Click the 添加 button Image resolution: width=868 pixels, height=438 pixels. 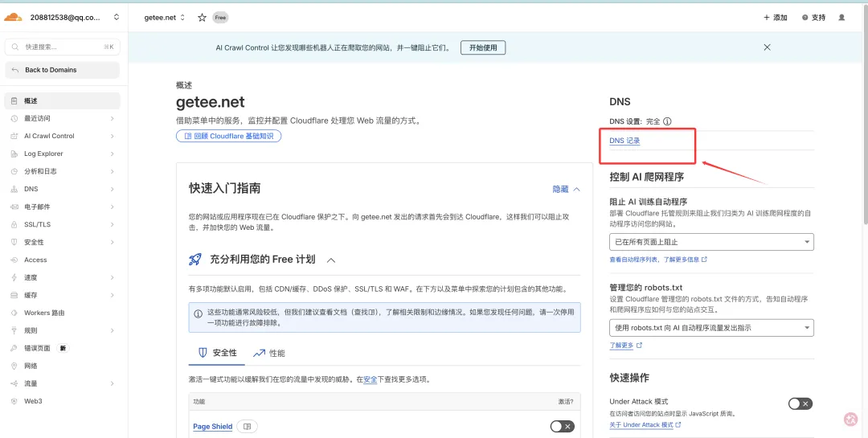point(775,18)
